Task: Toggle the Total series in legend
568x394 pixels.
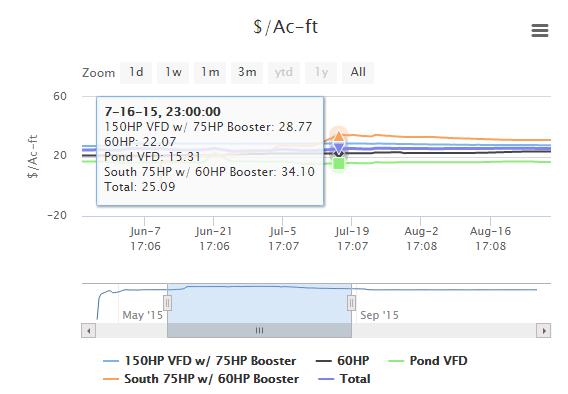Action: [344, 379]
